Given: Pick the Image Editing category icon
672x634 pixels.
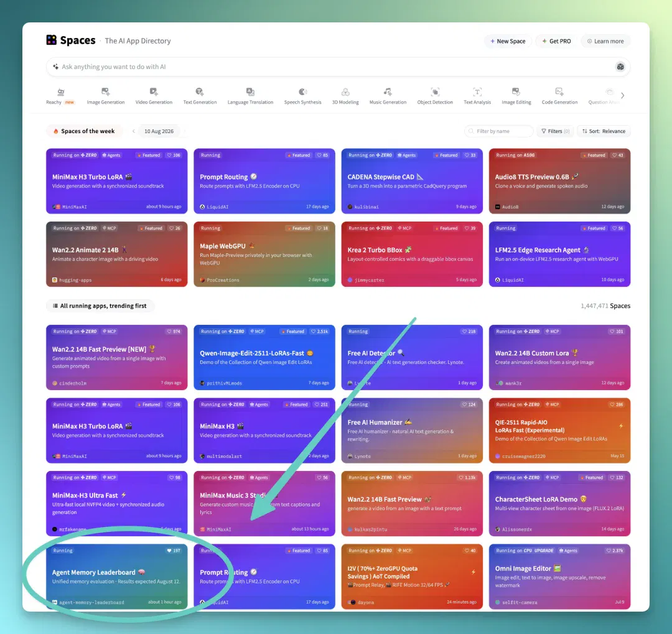Looking at the screenshot, I should pyautogui.click(x=516, y=91).
